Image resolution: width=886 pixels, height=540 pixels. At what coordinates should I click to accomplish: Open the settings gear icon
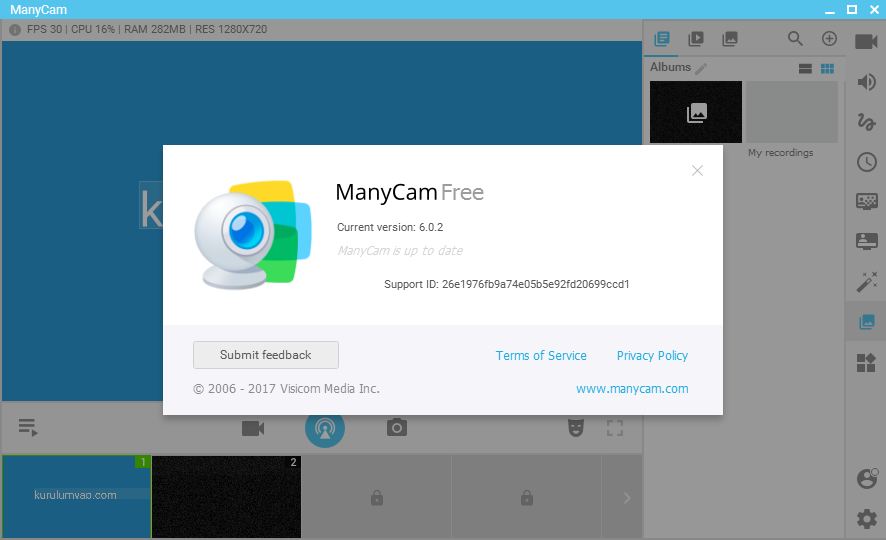(866, 519)
